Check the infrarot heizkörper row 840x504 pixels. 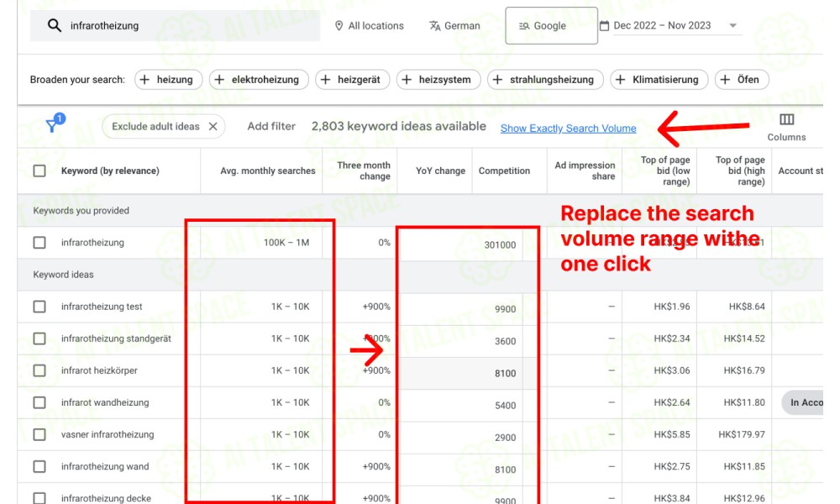pyautogui.click(x=39, y=370)
